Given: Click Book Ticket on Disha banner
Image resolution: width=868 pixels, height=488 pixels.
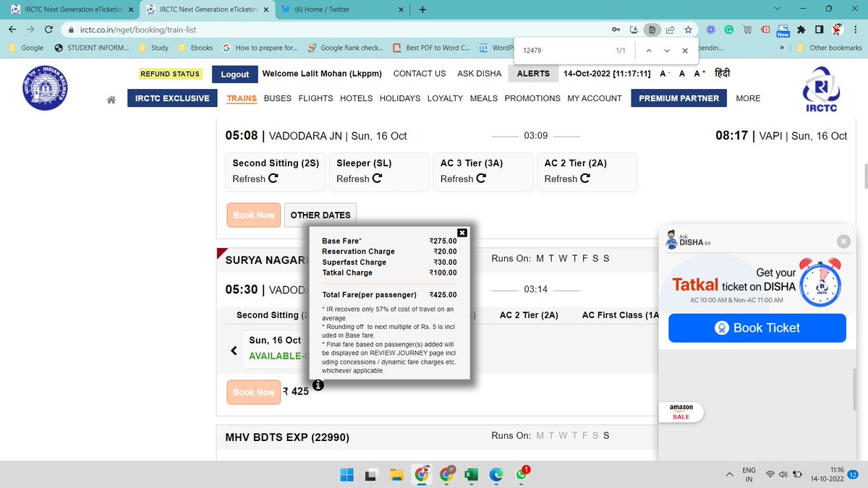Looking at the screenshot, I should coord(757,328).
